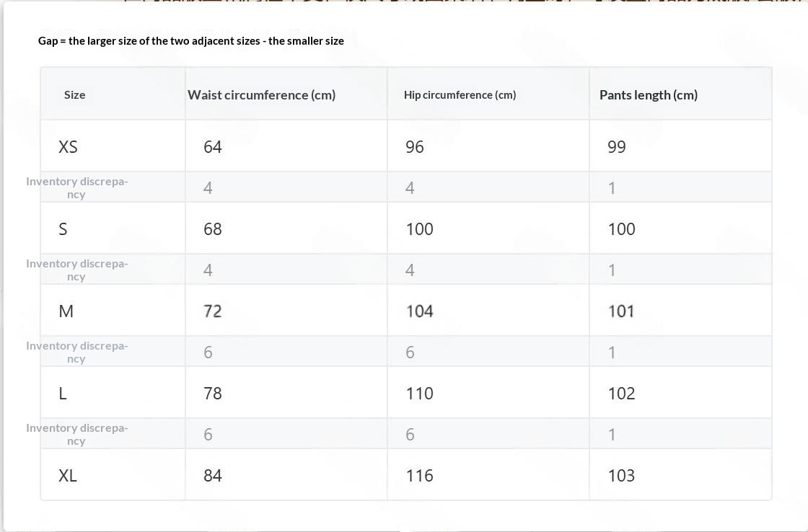Click the Hip circumference (cm) header
The image size is (808, 532).
tap(460, 94)
